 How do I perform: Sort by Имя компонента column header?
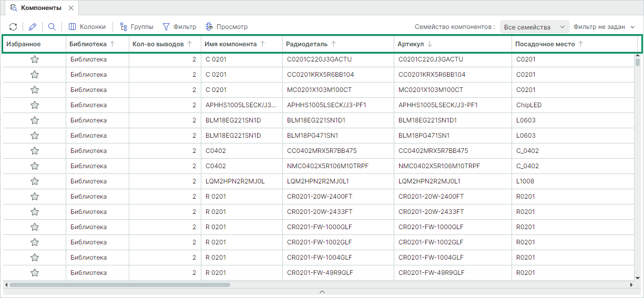pyautogui.click(x=231, y=44)
